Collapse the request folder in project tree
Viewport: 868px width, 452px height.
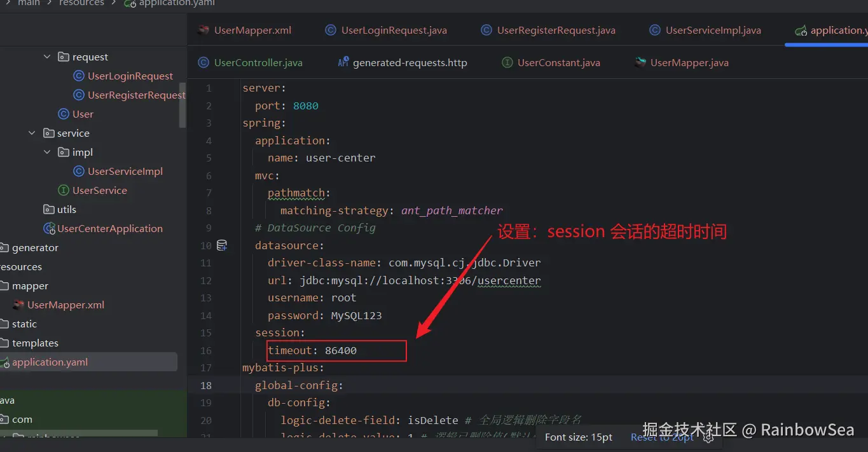[47, 57]
